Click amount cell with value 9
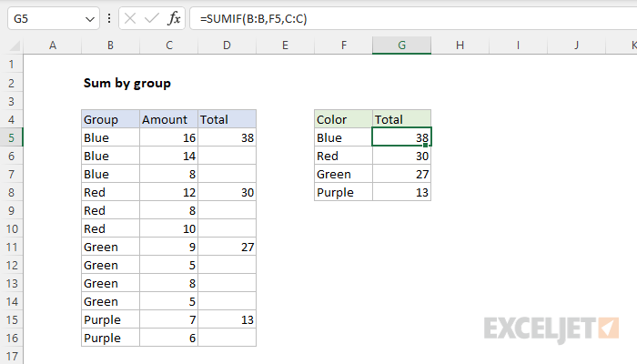This screenshot has width=637, height=364. (x=169, y=247)
